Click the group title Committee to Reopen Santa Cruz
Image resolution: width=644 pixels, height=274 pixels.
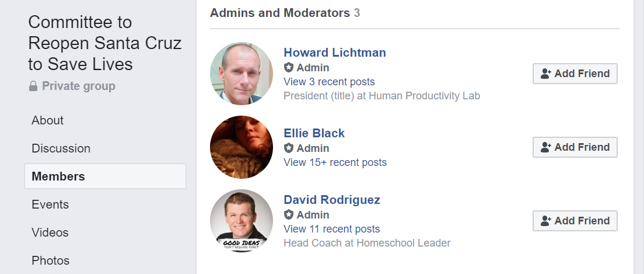pyautogui.click(x=105, y=43)
